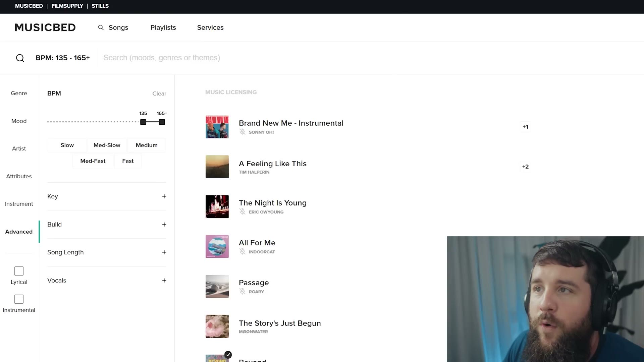Open artist ROARY
644x362 pixels.
256,292
